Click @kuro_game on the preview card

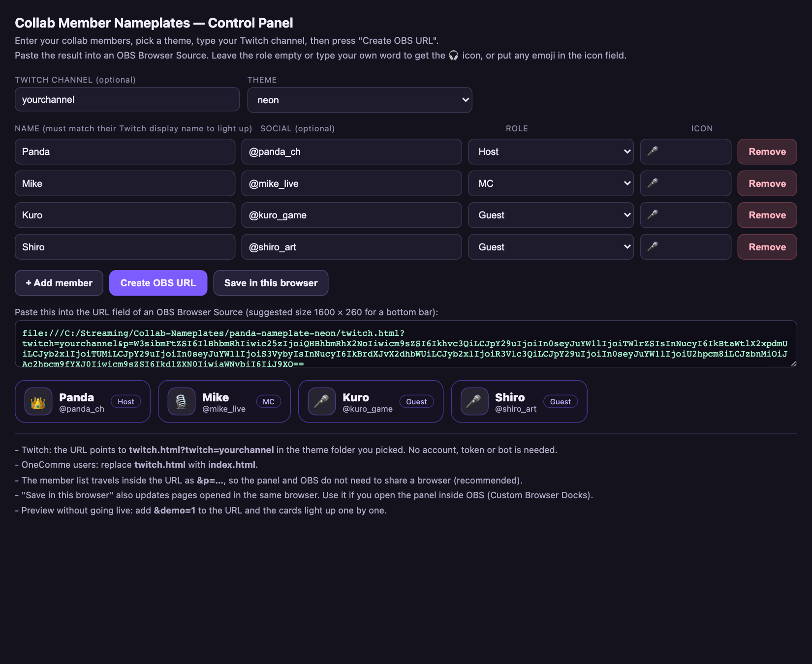tap(368, 409)
